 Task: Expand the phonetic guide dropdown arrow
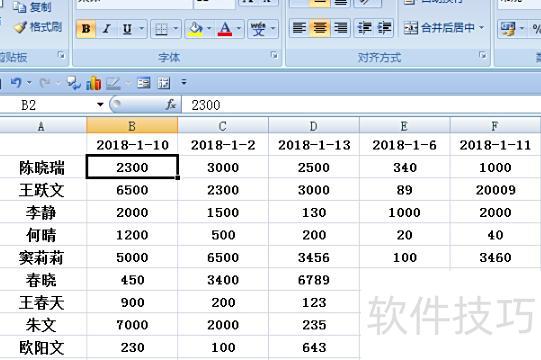(x=273, y=29)
